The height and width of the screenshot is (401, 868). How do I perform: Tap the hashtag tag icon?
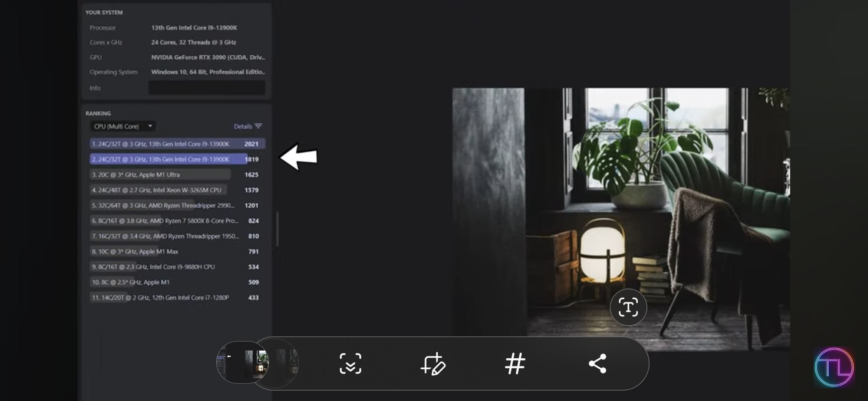pos(515,363)
